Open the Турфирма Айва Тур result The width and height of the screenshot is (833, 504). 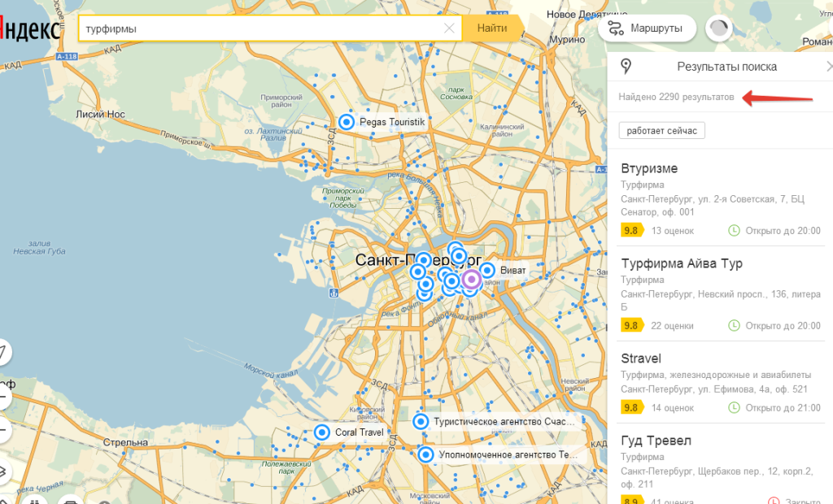pyautogui.click(x=682, y=263)
